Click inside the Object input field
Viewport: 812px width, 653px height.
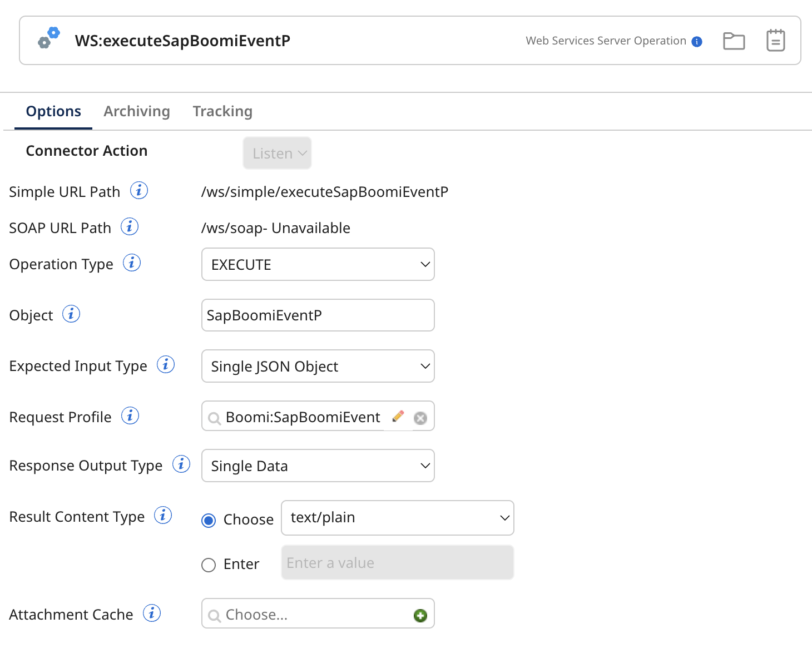(318, 315)
